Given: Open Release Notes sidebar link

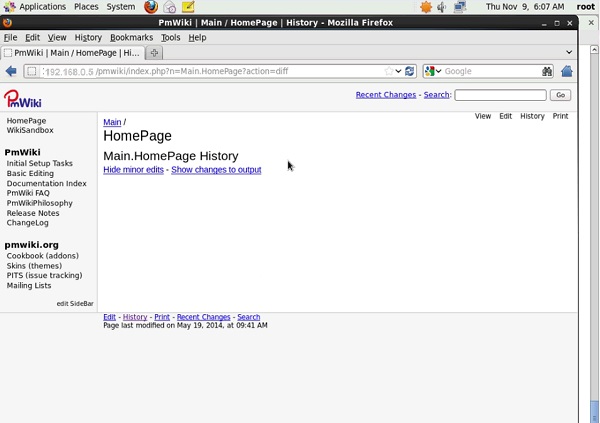Looking at the screenshot, I should click(33, 213).
